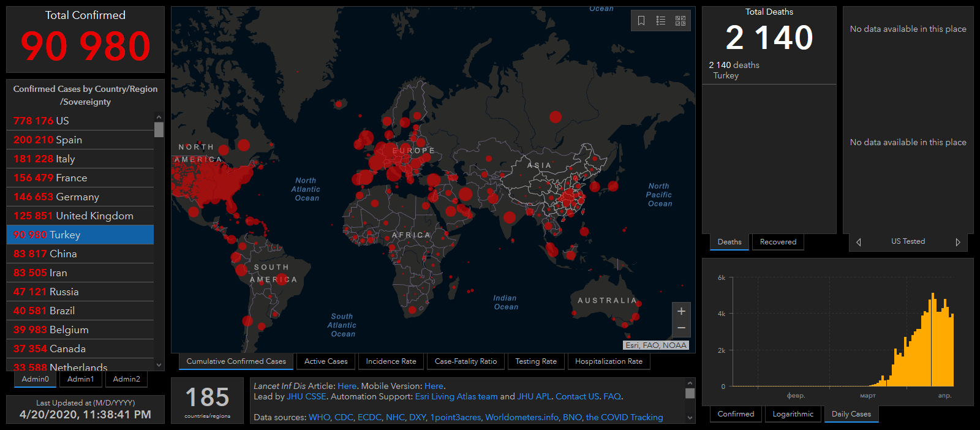Click the Esri, FAO, NOAA attribution
980x430 pixels.
(x=656, y=345)
